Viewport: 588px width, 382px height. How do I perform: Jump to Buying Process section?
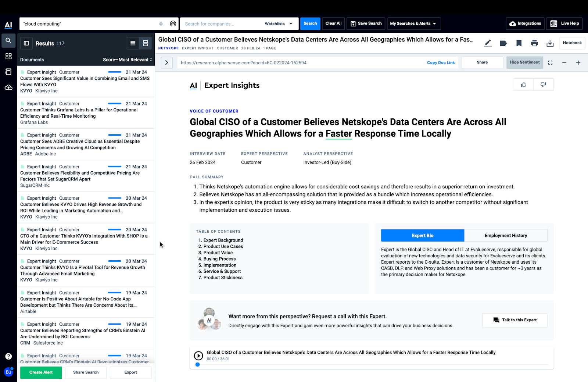[x=219, y=259]
